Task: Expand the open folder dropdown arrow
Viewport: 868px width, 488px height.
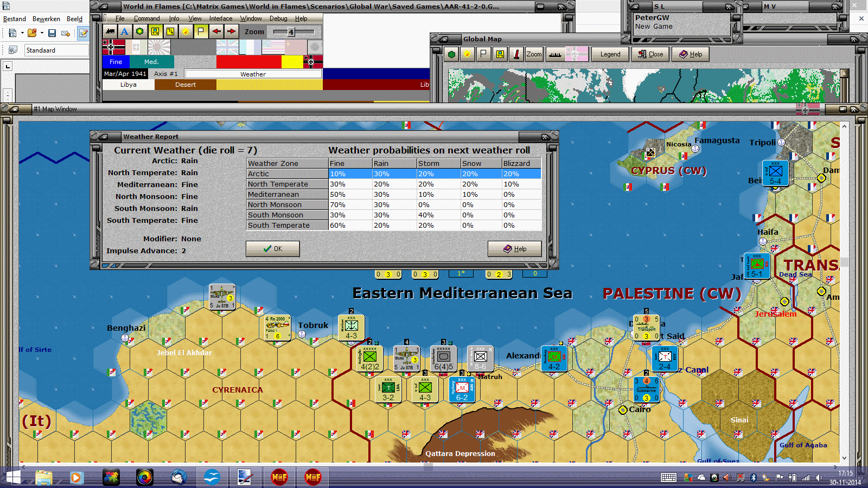Action: (x=42, y=33)
